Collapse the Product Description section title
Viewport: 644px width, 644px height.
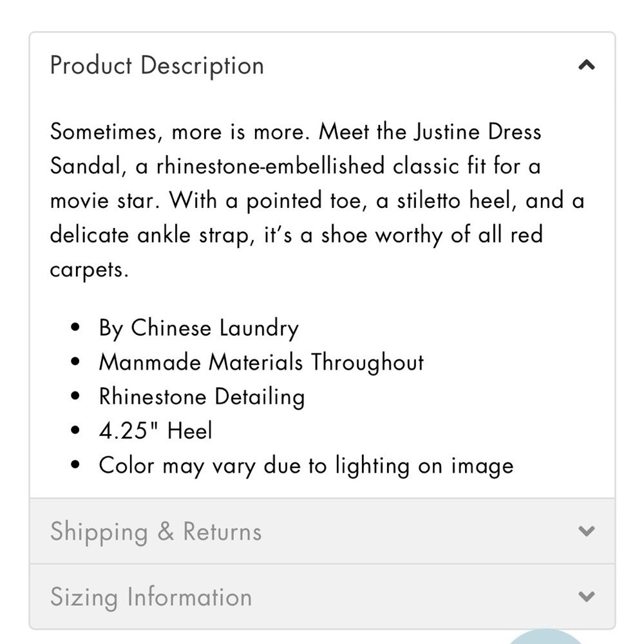point(156,66)
